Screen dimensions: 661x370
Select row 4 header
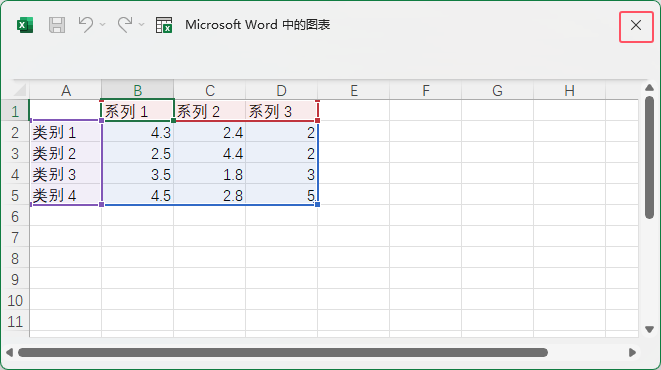point(15,174)
